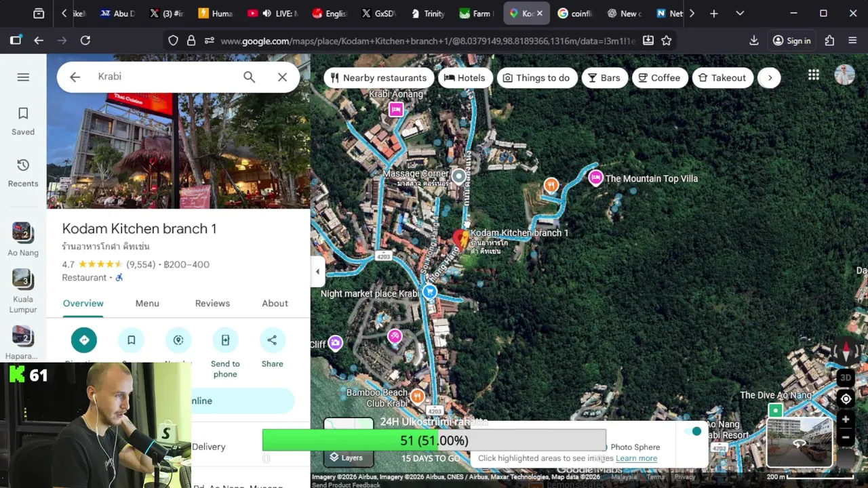
Task: Click the compass to reset north
Action: pyautogui.click(x=846, y=352)
